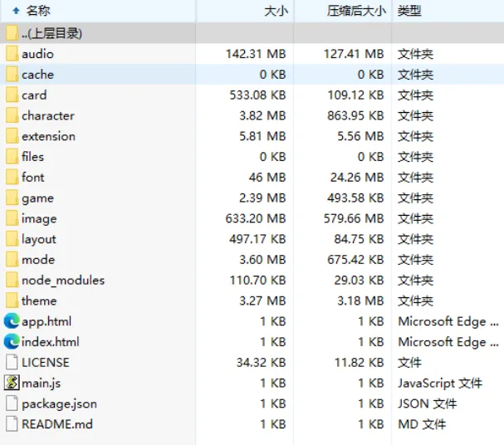Viewport: 504px width, 445px height.
Task: Click the 579.66 MB compressed size cell
Action: (x=354, y=218)
